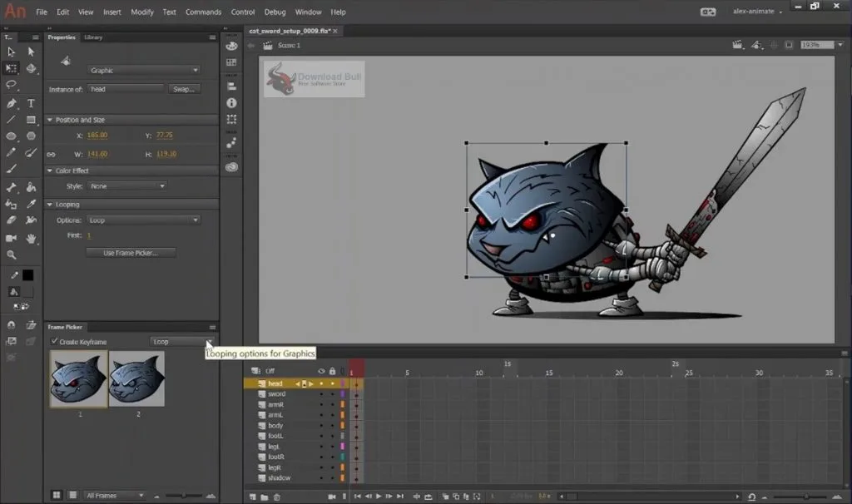The image size is (852, 504).
Task: Toggle visibility of the head layer
Action: click(x=321, y=383)
